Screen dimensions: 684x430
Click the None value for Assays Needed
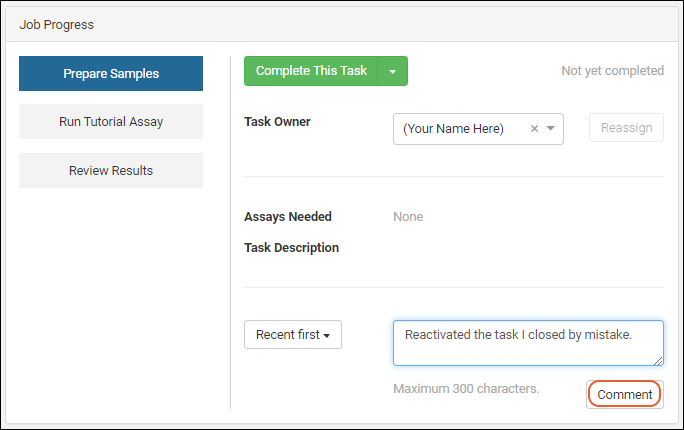408,217
